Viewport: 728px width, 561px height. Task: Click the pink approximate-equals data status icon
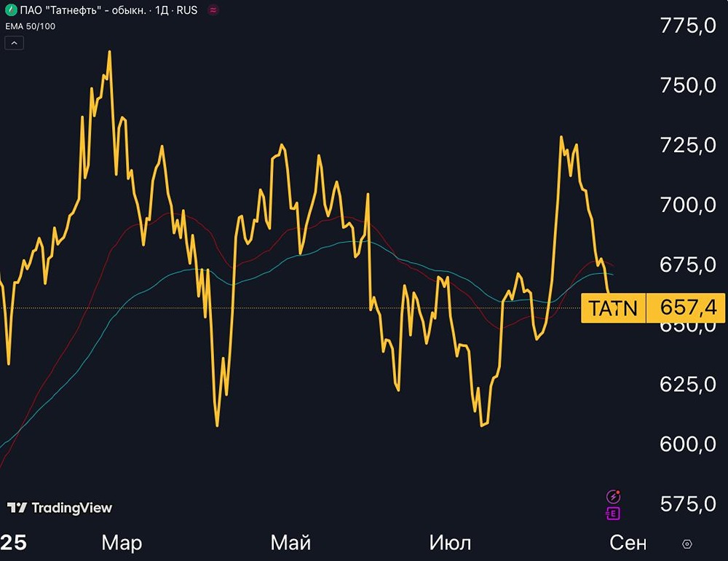(213, 9)
